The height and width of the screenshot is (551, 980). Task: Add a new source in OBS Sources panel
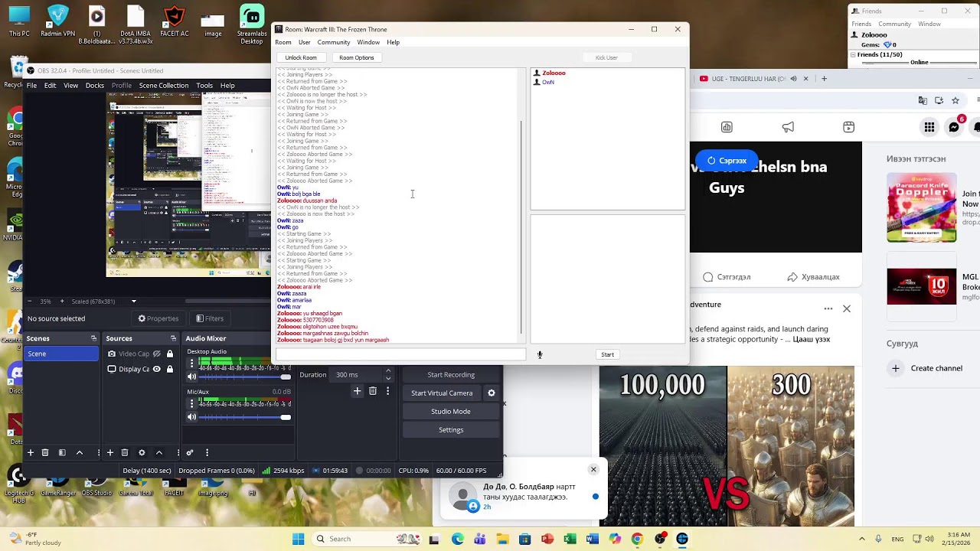[x=109, y=452]
